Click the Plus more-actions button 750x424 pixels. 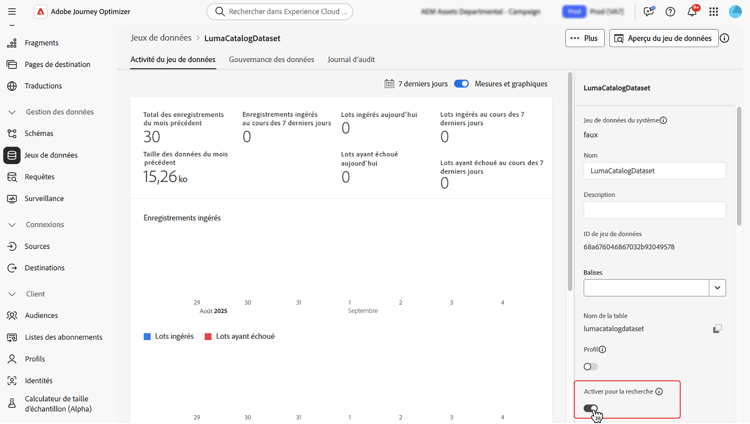point(585,38)
